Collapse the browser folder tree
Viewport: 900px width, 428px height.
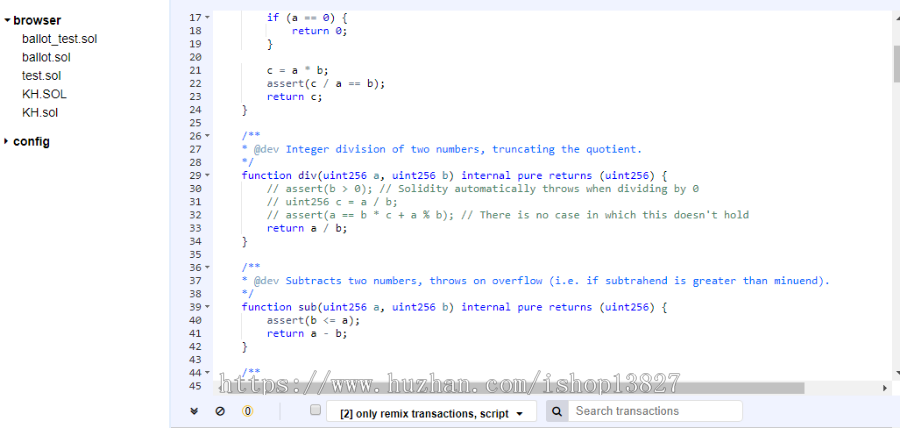tap(7, 21)
